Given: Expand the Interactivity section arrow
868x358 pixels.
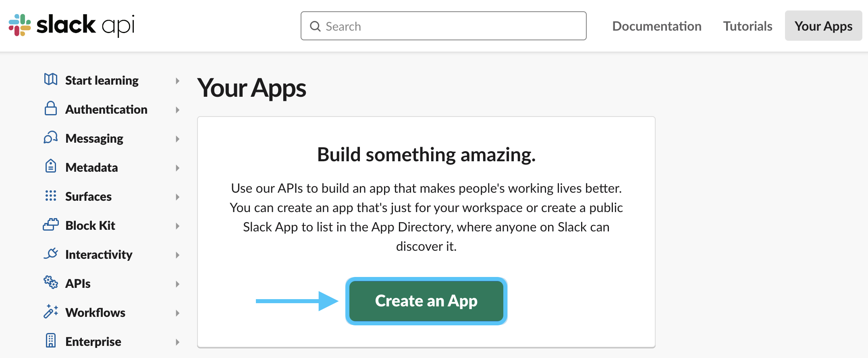Looking at the screenshot, I should point(178,255).
